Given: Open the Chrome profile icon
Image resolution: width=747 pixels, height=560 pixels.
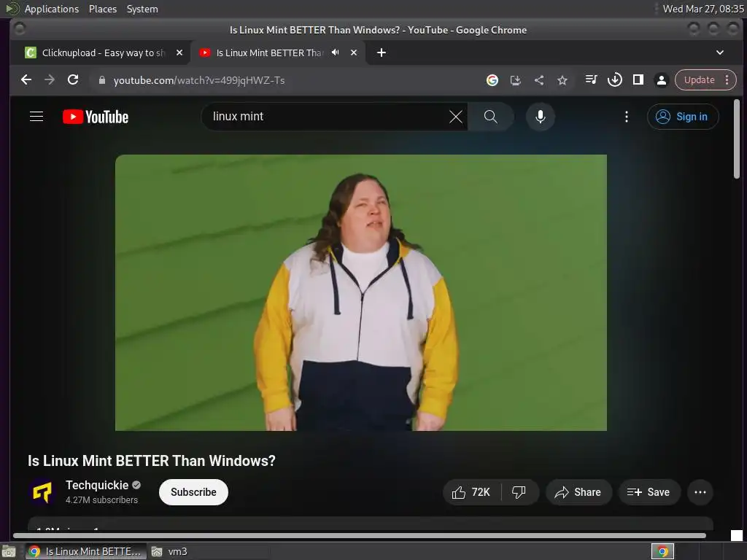Looking at the screenshot, I should [x=662, y=80].
